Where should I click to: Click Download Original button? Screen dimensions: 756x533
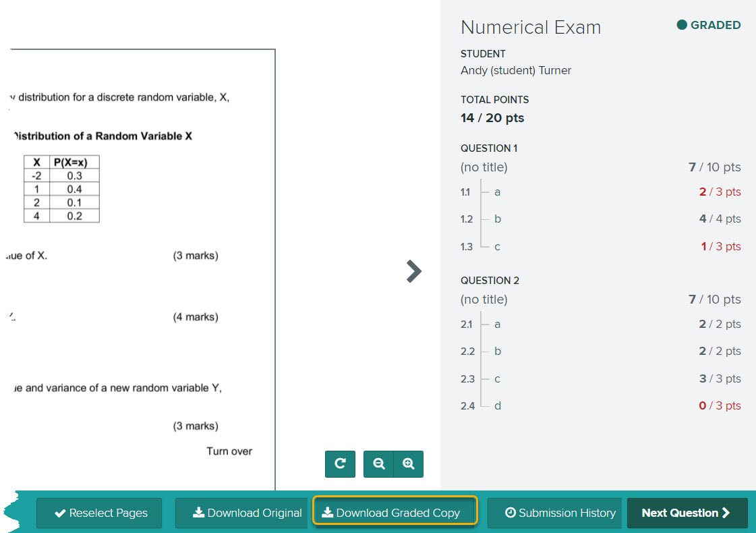coord(247,513)
